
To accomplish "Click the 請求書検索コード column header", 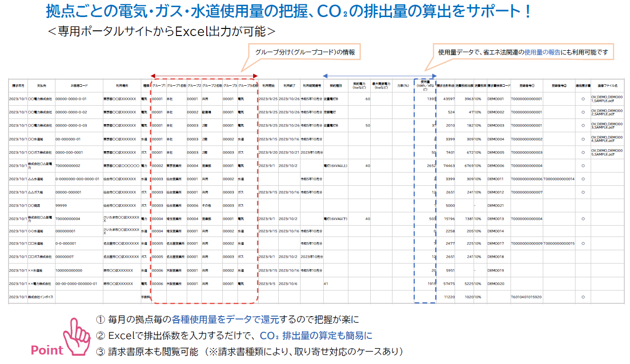I will pos(499,86).
